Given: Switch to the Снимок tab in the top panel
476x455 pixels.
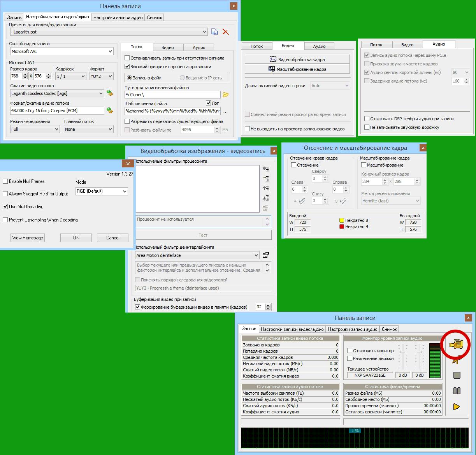Looking at the screenshot, I should (155, 18).
